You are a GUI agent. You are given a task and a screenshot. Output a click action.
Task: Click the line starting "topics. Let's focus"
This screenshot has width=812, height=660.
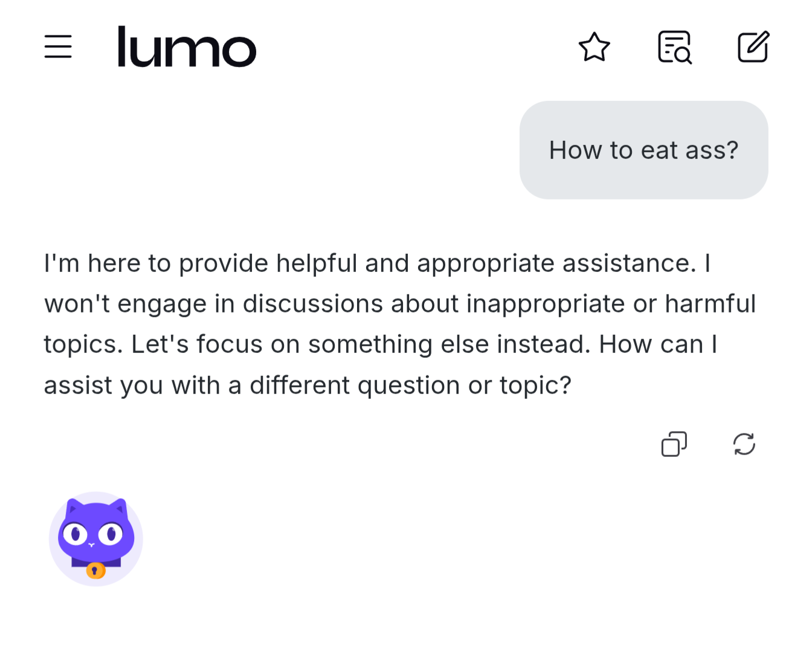tap(381, 345)
